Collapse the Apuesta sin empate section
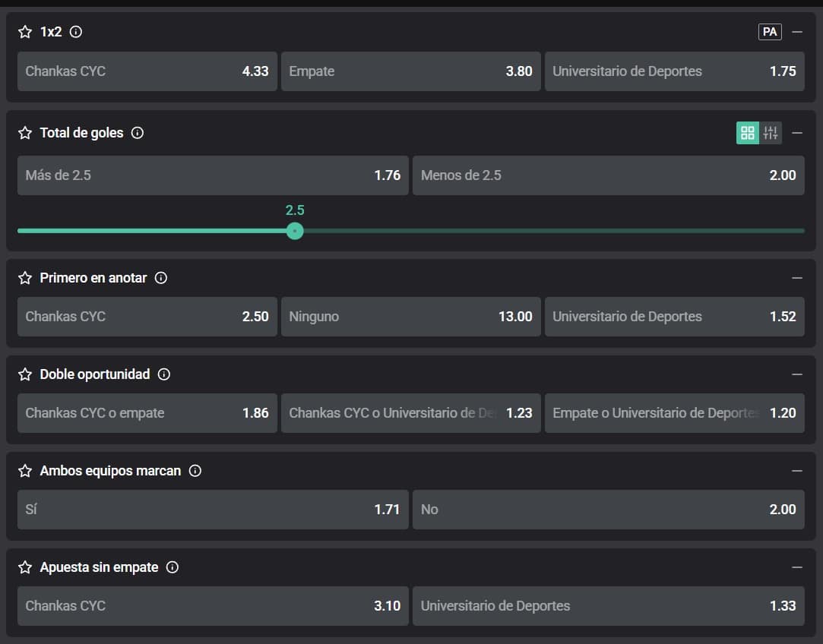 click(x=797, y=567)
